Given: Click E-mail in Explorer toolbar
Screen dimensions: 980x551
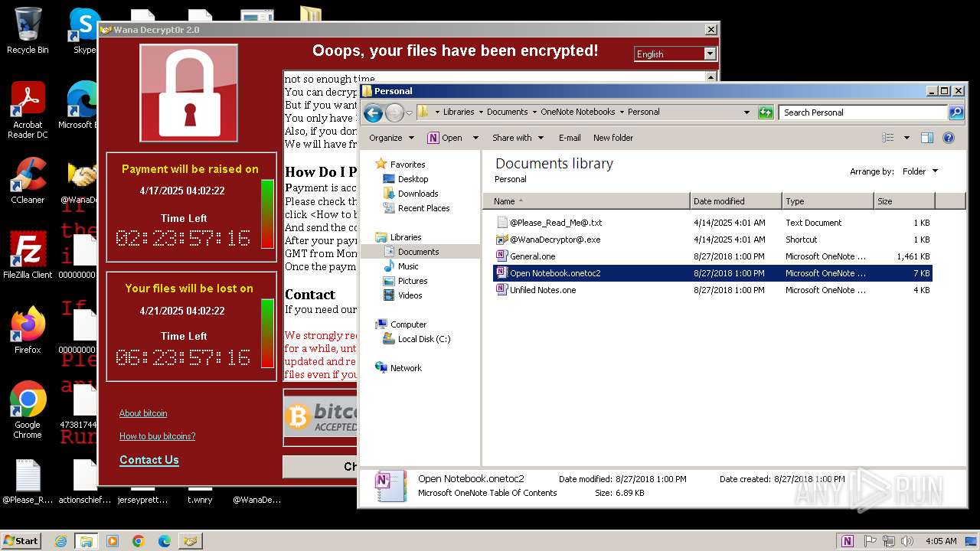Looking at the screenshot, I should (x=570, y=138).
